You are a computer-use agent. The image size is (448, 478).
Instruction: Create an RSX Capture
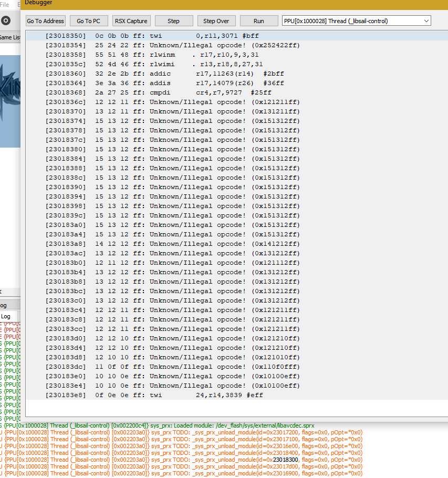(131, 21)
